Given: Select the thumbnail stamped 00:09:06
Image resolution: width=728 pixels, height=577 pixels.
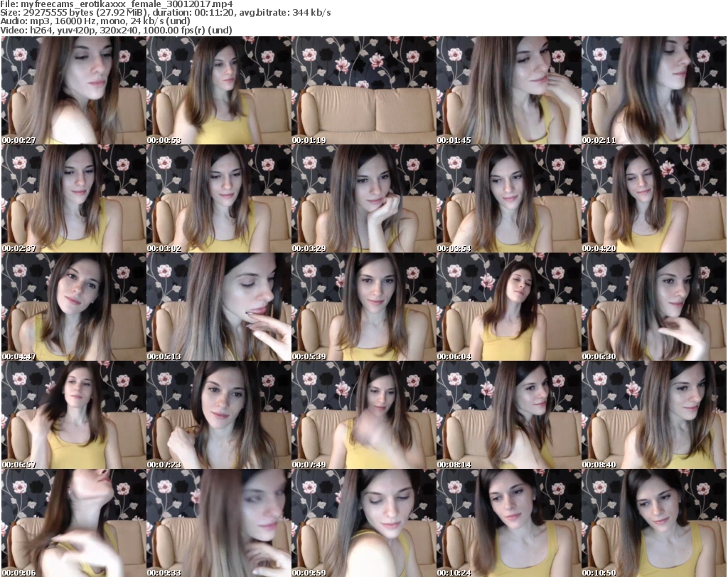Looking at the screenshot, I should 74,523.
